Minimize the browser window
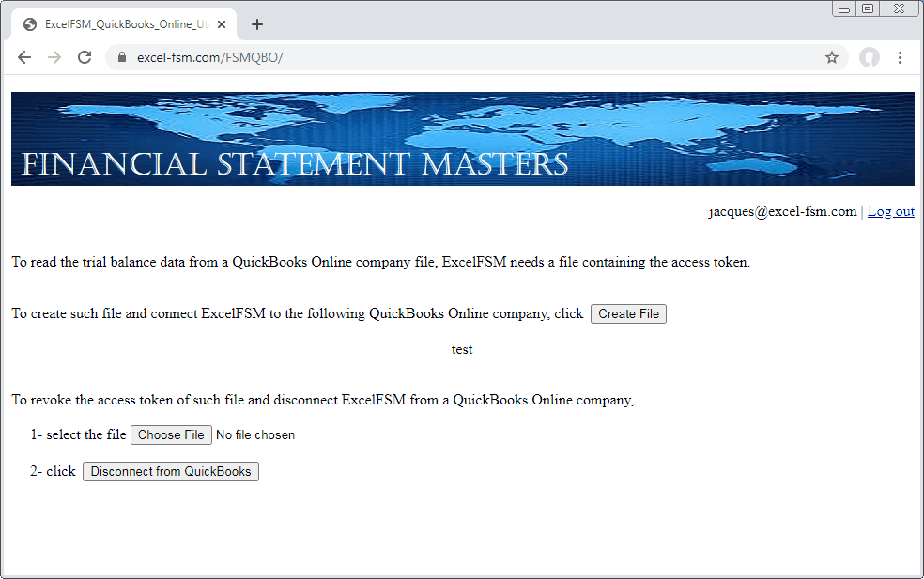Screen dimensions: 924x579 point(844,8)
